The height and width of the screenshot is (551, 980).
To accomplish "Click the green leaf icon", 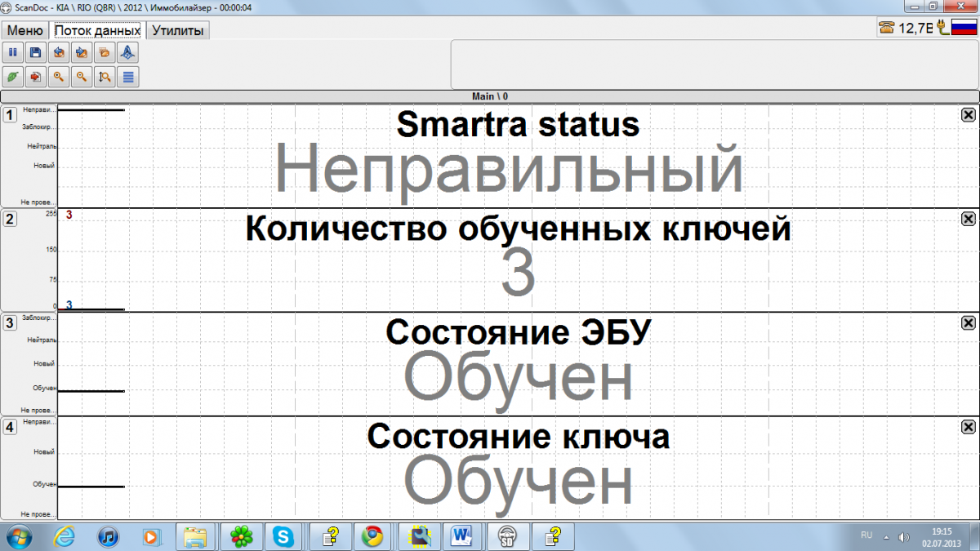I will tap(13, 77).
